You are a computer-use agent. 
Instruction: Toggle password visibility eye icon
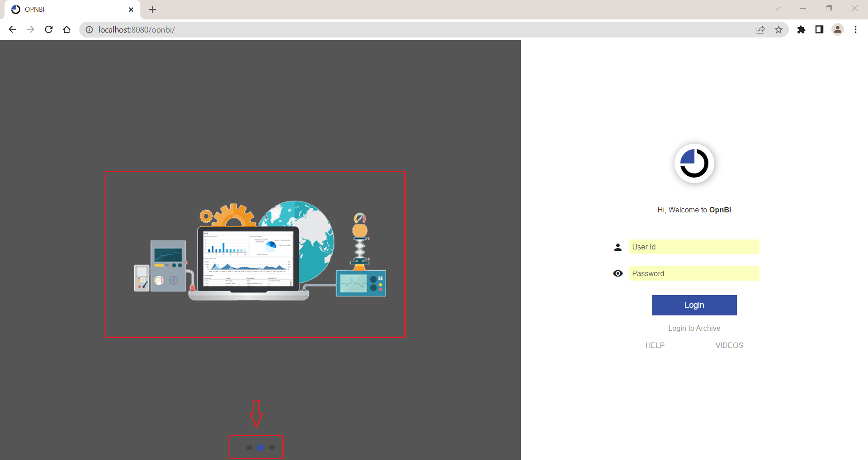[x=618, y=273]
